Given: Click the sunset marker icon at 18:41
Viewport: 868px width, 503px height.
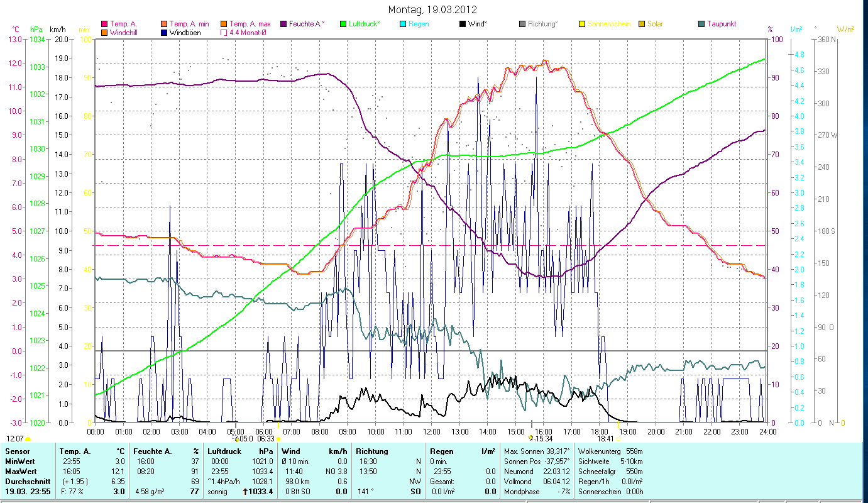Looking at the screenshot, I should pyautogui.click(x=618, y=439).
